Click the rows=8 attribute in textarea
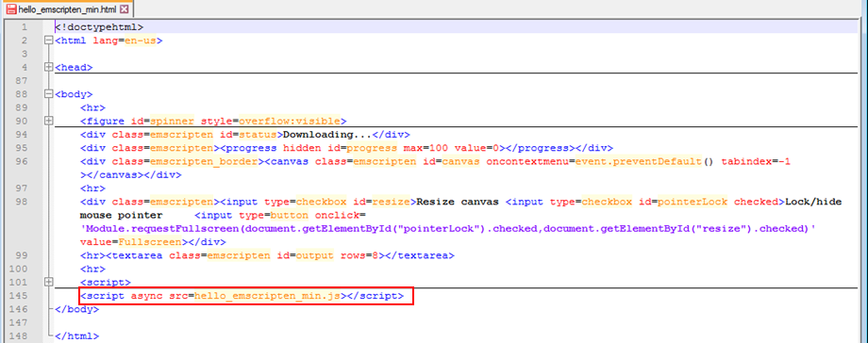 click(359, 255)
